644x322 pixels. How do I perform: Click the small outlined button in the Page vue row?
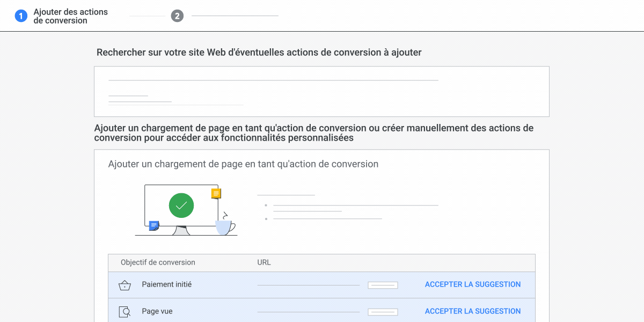(x=383, y=312)
